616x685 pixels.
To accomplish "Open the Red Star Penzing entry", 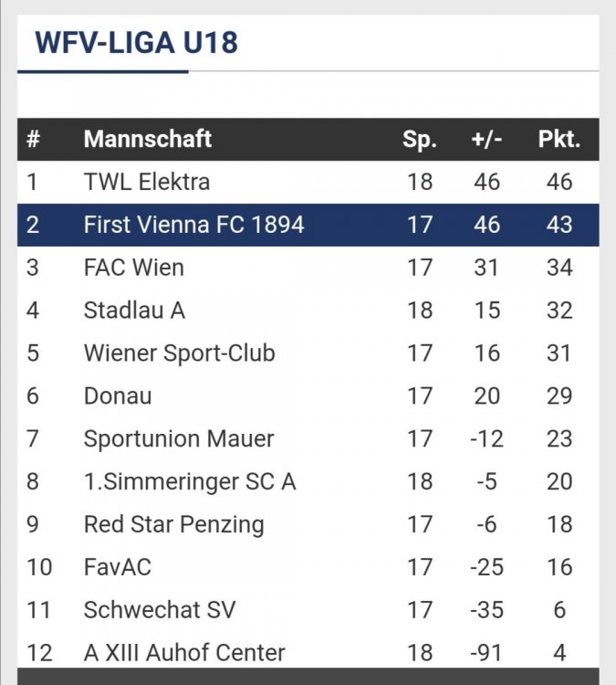I will point(308,524).
